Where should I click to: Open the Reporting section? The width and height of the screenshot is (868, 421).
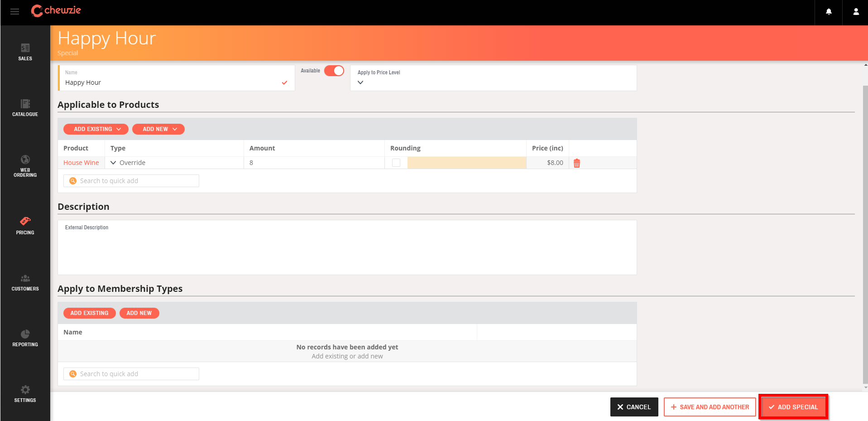[25, 338]
